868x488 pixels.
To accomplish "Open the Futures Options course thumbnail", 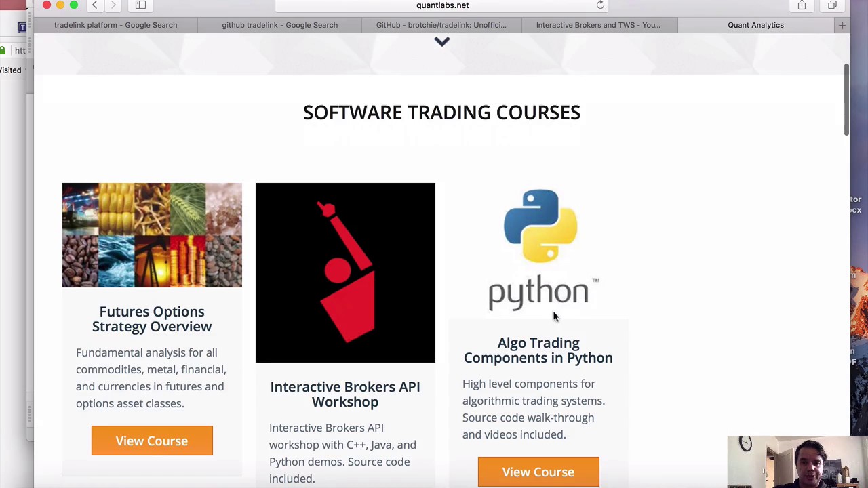I will click(x=152, y=235).
